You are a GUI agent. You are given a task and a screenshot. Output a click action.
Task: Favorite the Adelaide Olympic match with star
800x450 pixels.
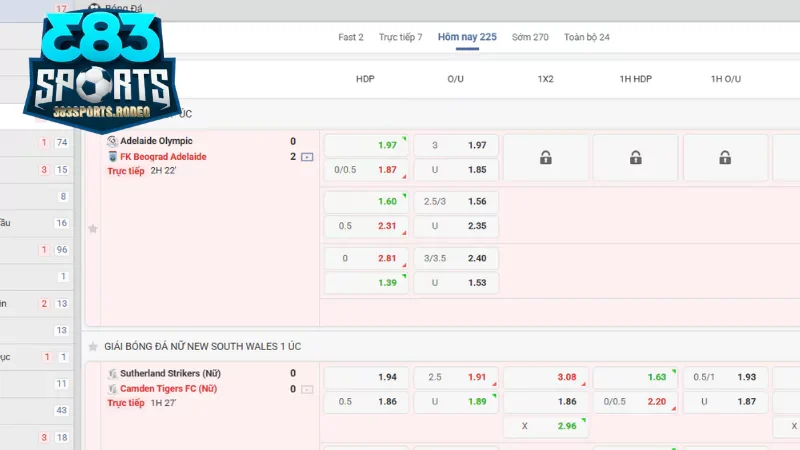[x=93, y=228]
